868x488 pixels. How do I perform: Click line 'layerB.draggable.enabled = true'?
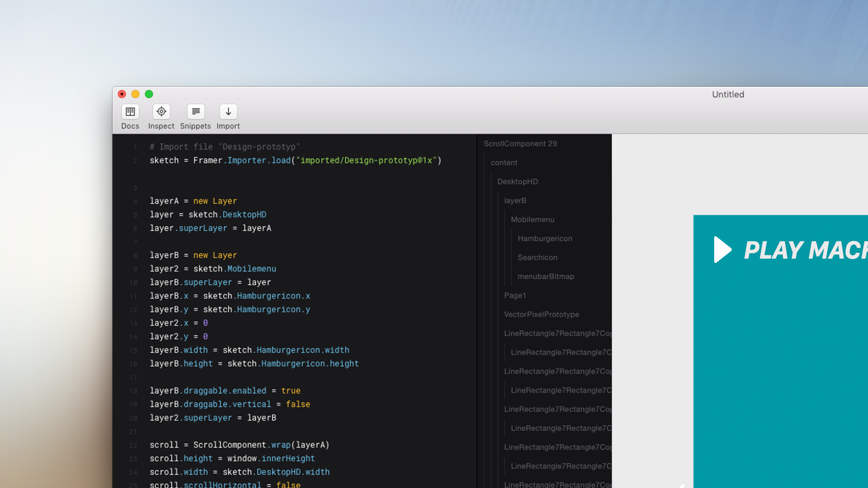click(x=225, y=391)
